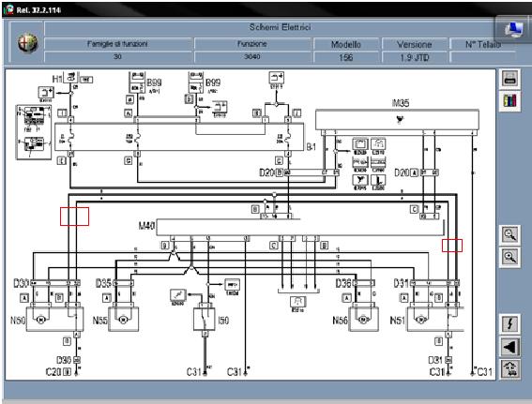
Task: Click the printer icon to print diagram
Action: [509, 80]
